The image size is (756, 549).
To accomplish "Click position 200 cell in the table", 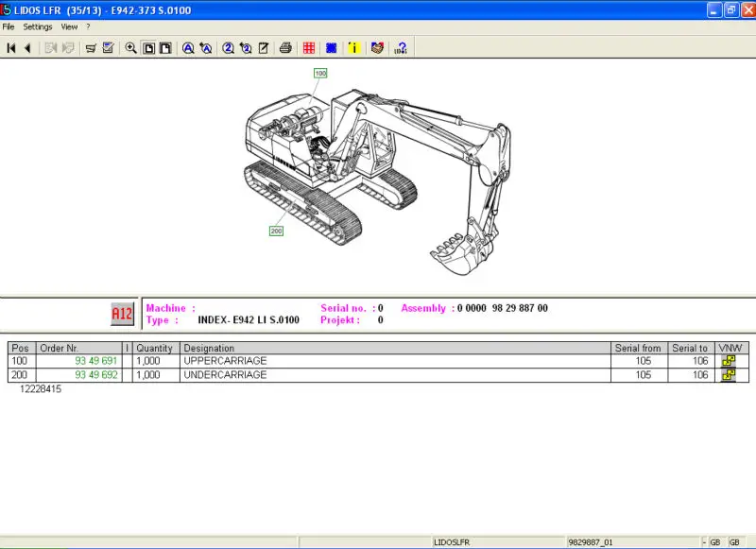I will [22, 375].
